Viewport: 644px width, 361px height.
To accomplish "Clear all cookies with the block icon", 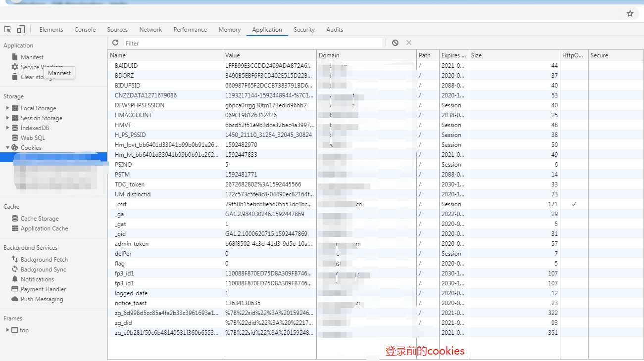I will pos(395,43).
